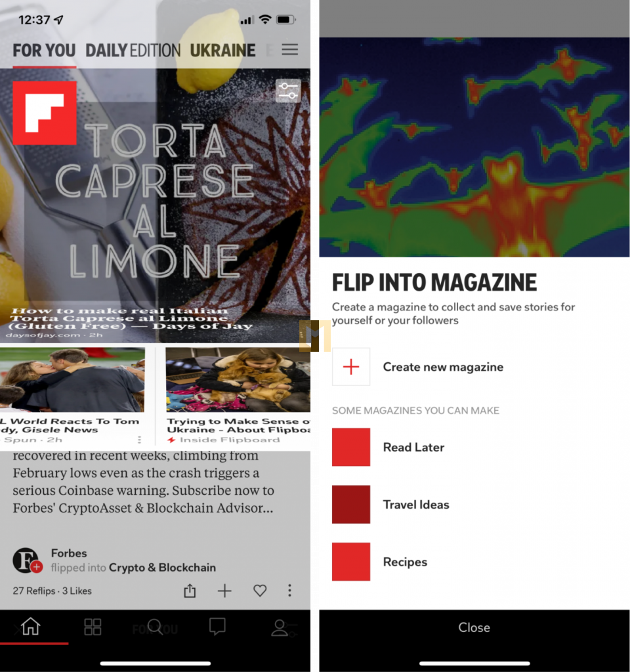Switch to the Daily Edition tab
The height and width of the screenshot is (672, 630).
[x=133, y=51]
